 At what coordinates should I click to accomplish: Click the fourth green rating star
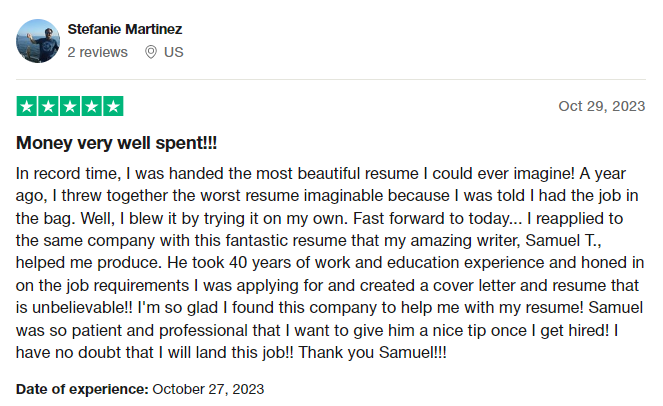[91, 106]
